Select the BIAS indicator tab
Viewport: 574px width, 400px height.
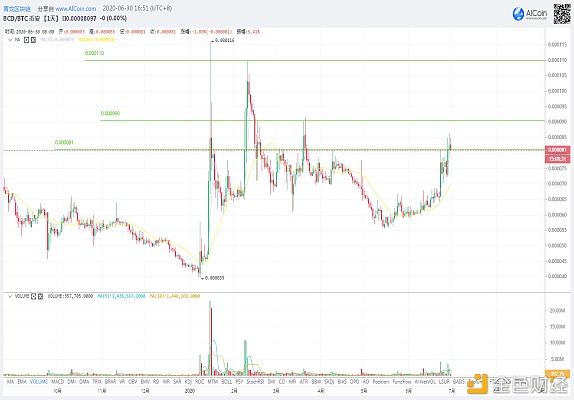pyautogui.click(x=342, y=382)
